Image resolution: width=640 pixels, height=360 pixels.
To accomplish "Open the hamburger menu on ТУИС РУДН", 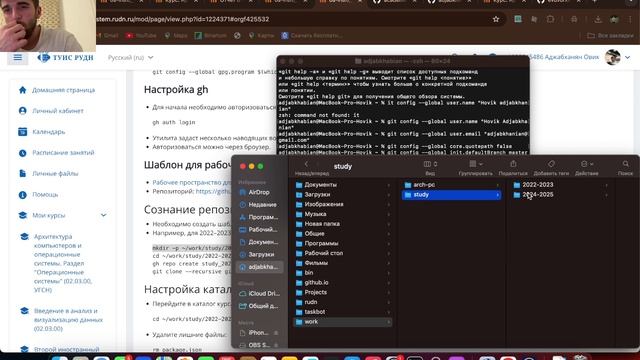I will (x=18, y=58).
